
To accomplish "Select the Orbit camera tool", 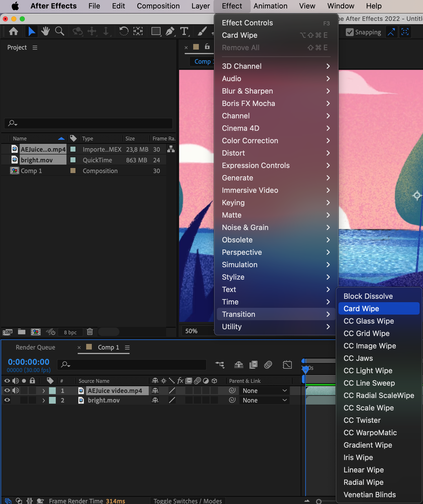I will 77,31.
